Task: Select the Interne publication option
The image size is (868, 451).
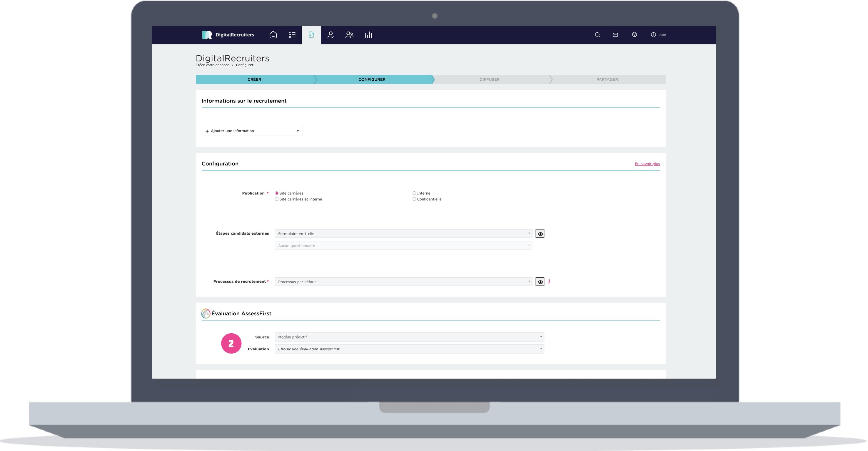Action: pos(414,193)
